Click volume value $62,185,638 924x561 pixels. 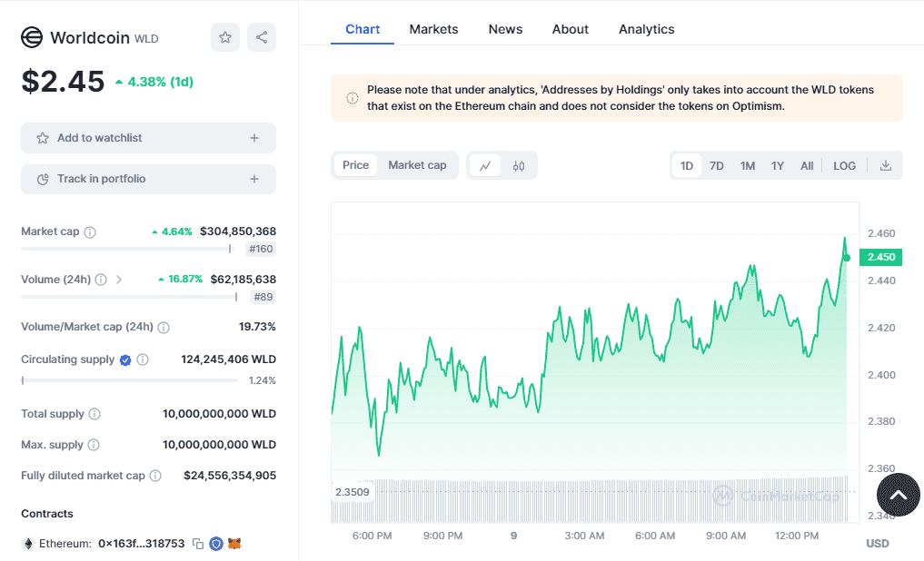(x=243, y=279)
